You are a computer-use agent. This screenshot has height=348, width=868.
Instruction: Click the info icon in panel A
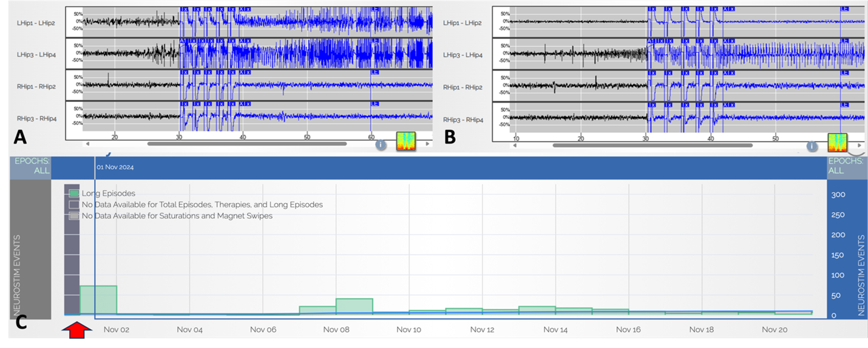coord(381,145)
